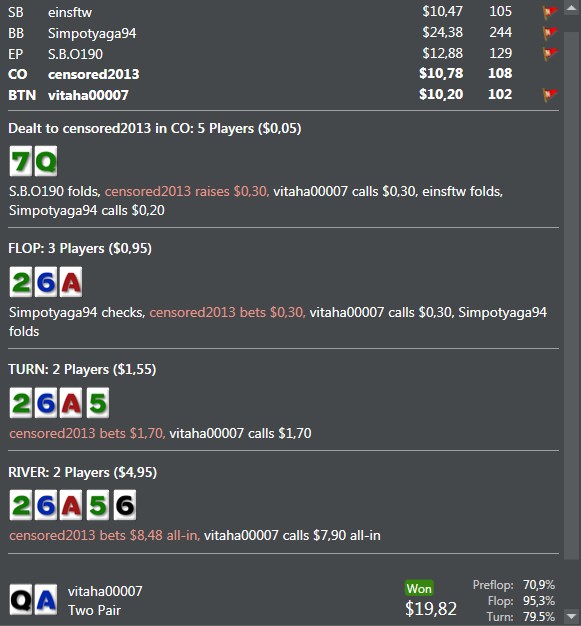This screenshot has width=581, height=626.
Task: Click the scrollbar down arrow
Action: [571, 617]
